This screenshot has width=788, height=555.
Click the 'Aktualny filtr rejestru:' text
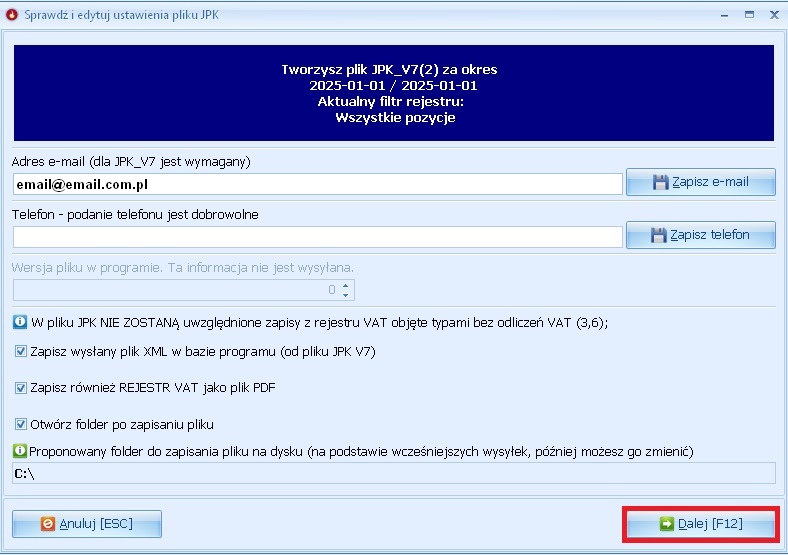[390, 102]
